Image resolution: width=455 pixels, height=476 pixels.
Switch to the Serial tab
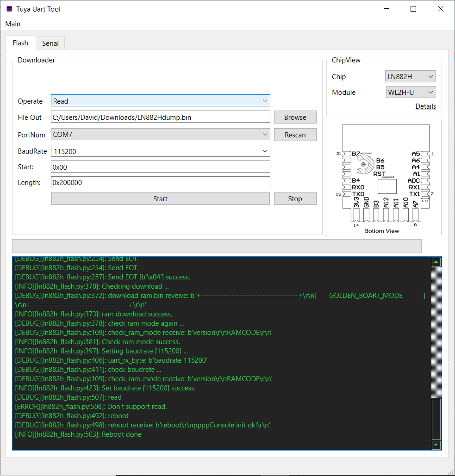(x=50, y=43)
